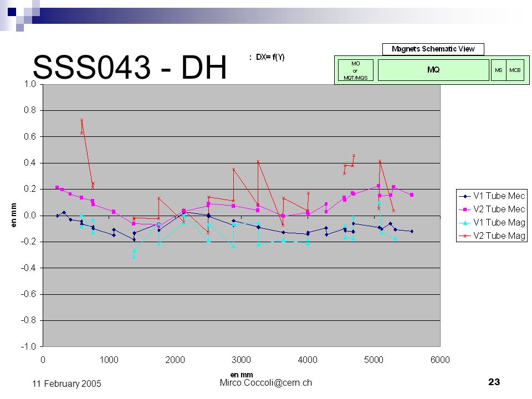Viewport: 532px width, 399px height.
Task: Click the highest red V2 Tube Mag peak point
Action: tap(81, 120)
